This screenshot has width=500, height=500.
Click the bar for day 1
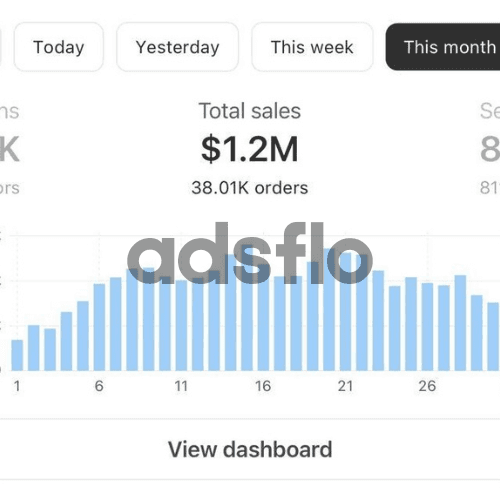(17, 355)
